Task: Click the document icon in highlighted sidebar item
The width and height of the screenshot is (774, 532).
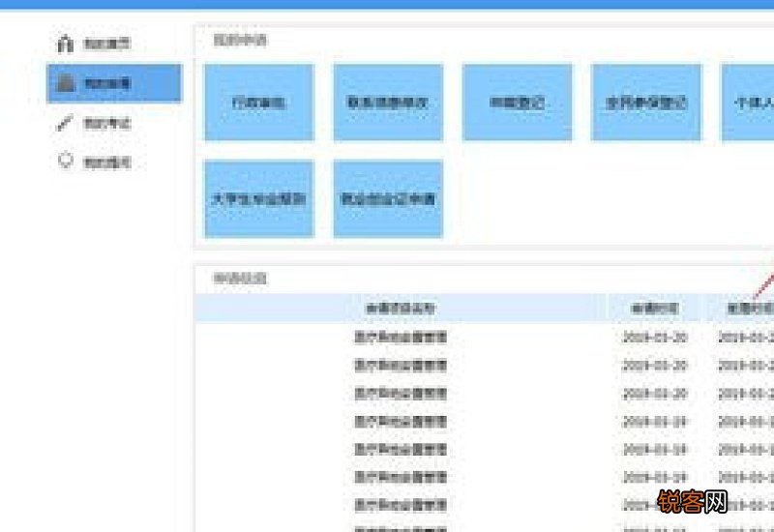Action: pos(66,83)
